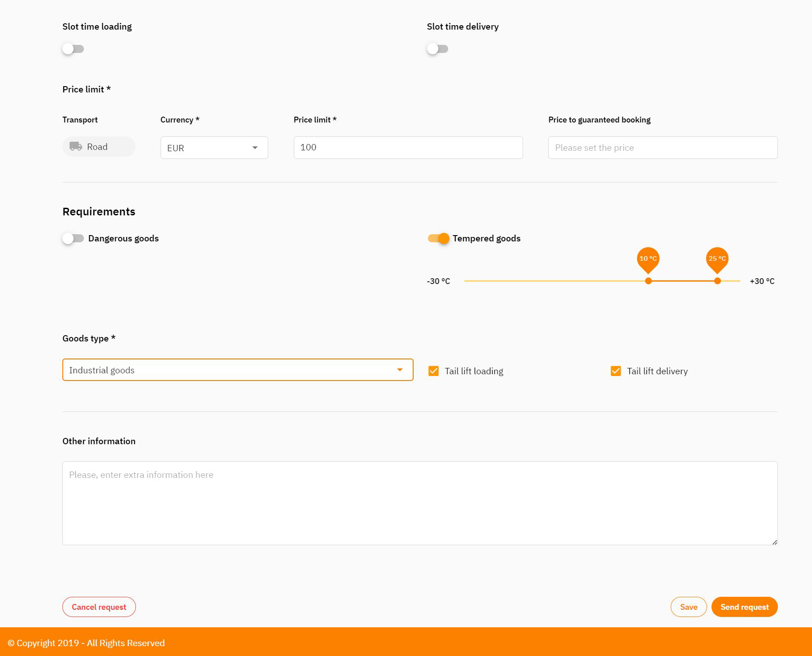The image size is (812, 656).
Task: Uncheck the Tail lift loading checkbox
Action: pos(433,371)
